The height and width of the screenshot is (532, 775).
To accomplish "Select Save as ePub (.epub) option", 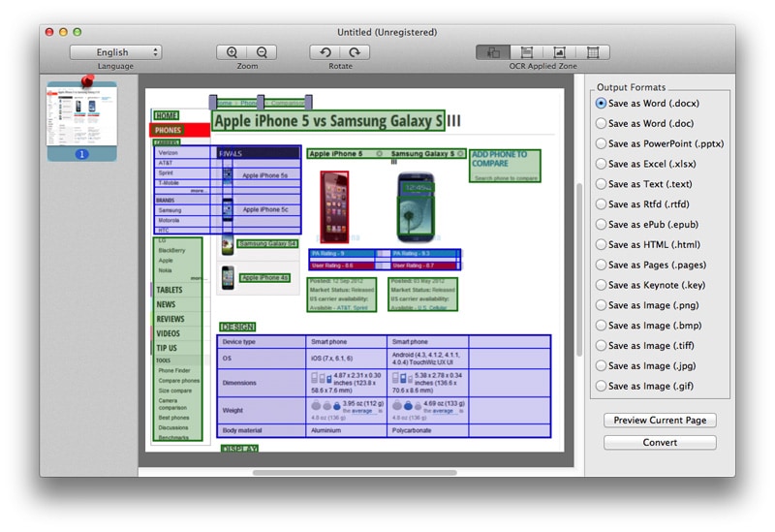I will (x=647, y=225).
